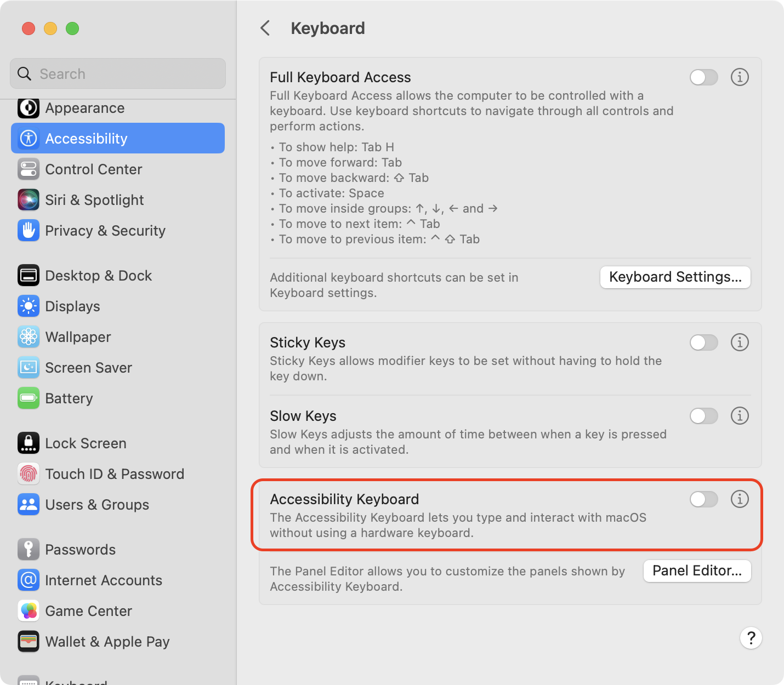The height and width of the screenshot is (685, 784).
Task: Click the Search settings field
Action: coord(118,73)
